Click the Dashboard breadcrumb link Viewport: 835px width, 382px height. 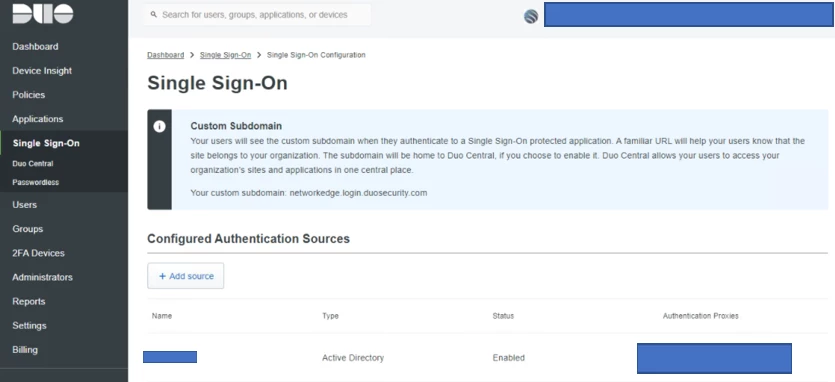click(x=166, y=55)
